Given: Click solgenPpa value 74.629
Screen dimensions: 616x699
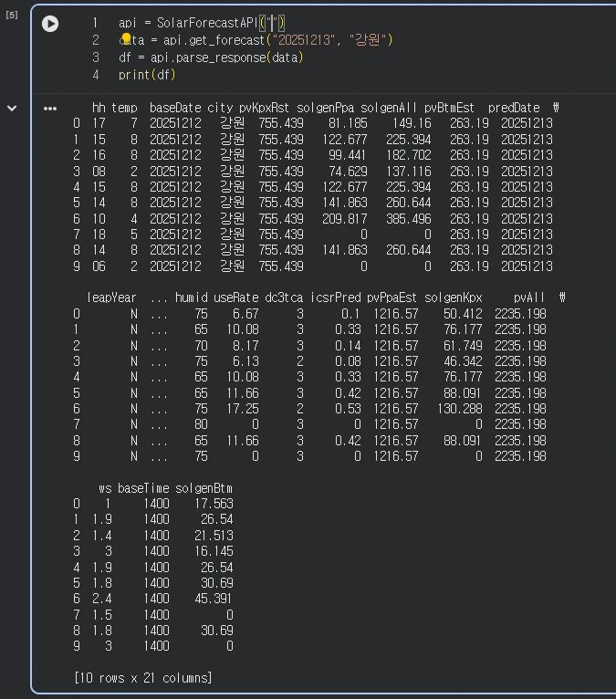Looking at the screenshot, I should point(348,172).
